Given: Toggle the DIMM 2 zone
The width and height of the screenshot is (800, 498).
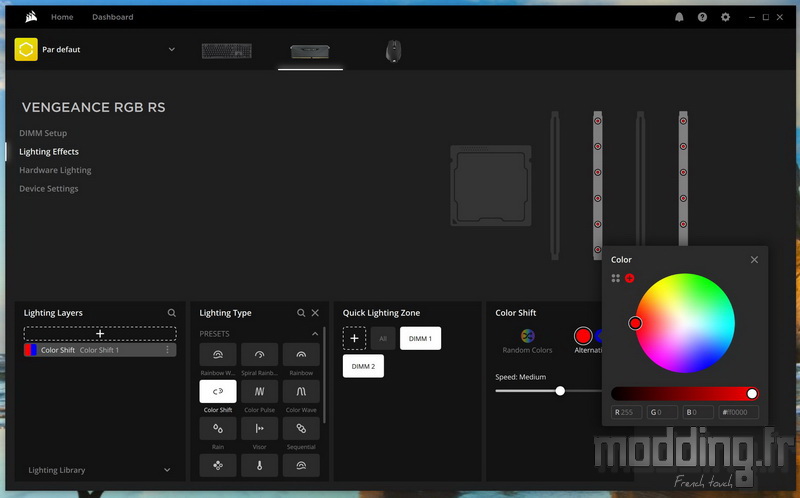Looking at the screenshot, I should click(363, 366).
